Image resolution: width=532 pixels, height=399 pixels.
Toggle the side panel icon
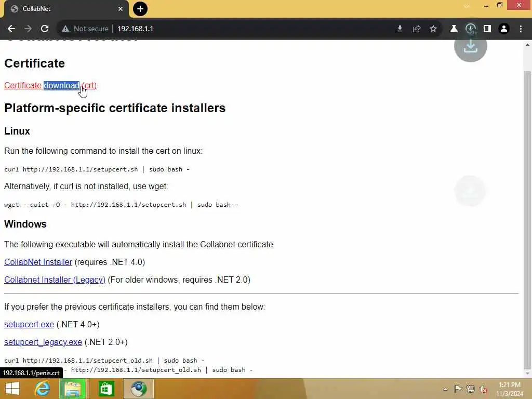[x=487, y=29]
